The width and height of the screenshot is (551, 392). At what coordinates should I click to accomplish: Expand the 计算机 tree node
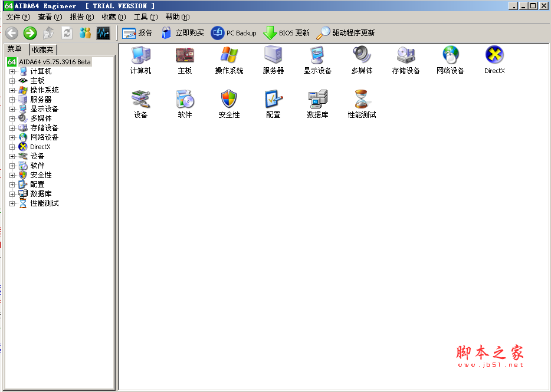click(12, 72)
